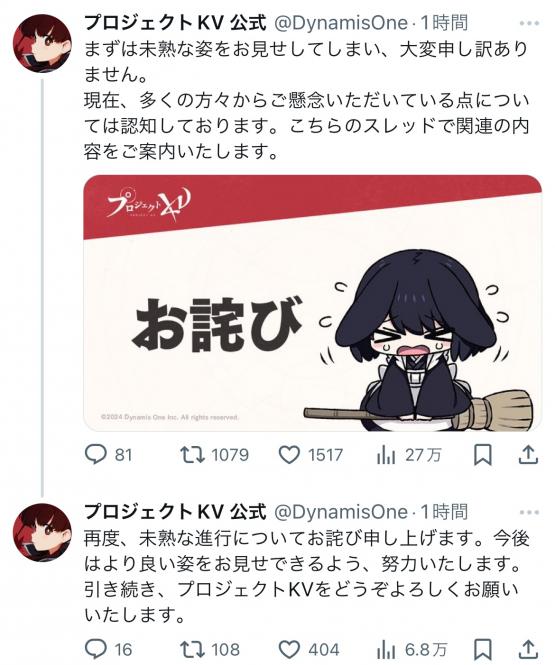Visit @DynamisOne handle on first tweet
The width and height of the screenshot is (555, 665).
(x=341, y=23)
